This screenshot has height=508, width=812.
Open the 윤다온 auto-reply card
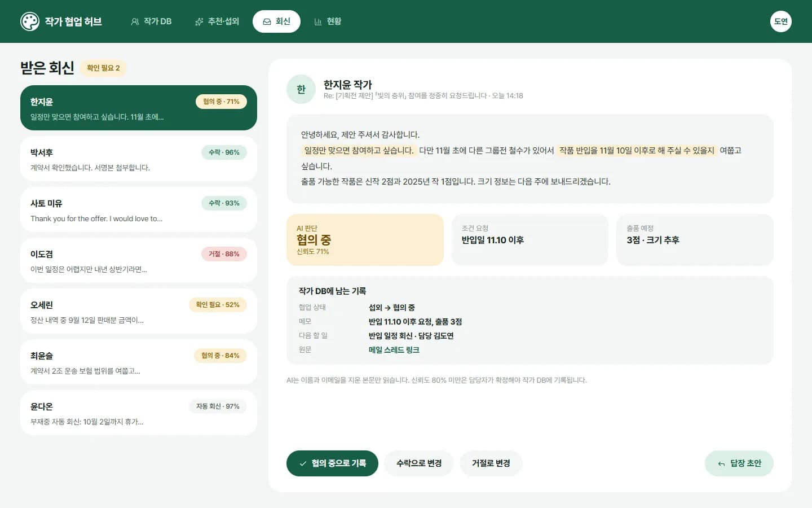coord(139,413)
